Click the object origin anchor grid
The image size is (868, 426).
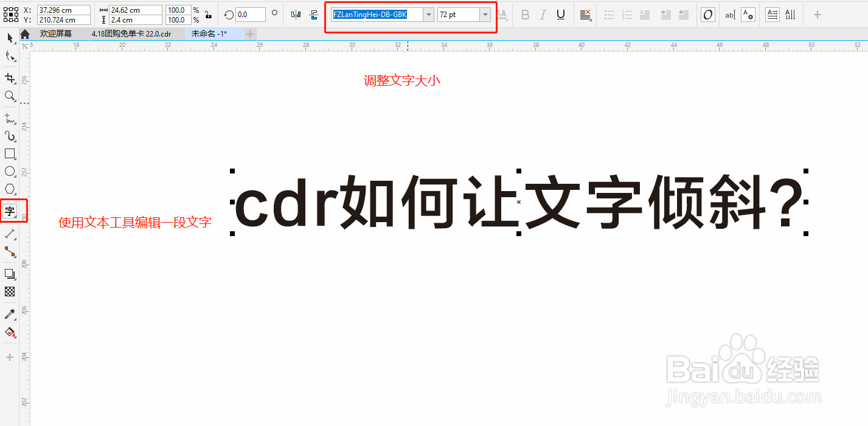[x=10, y=15]
